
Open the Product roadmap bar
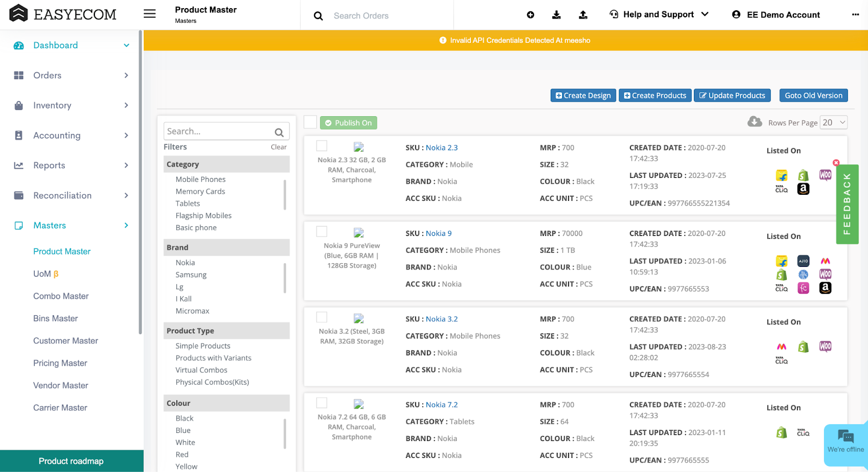coord(72,461)
